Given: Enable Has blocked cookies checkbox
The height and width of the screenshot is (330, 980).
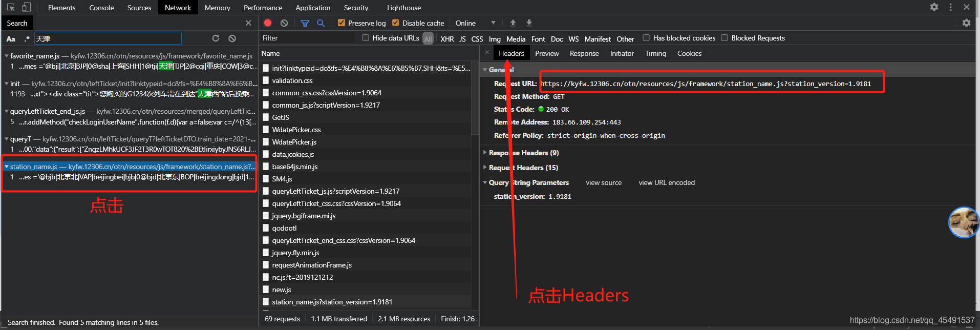Looking at the screenshot, I should pyautogui.click(x=646, y=37).
